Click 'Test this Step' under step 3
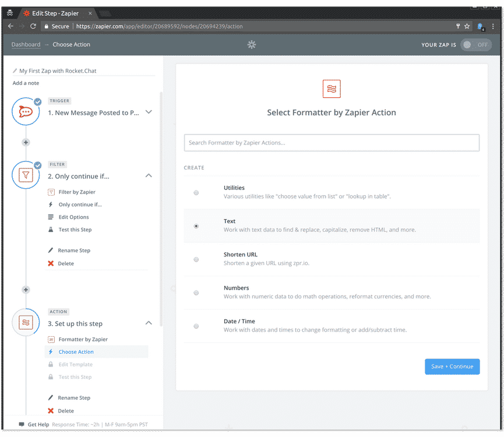 75,377
